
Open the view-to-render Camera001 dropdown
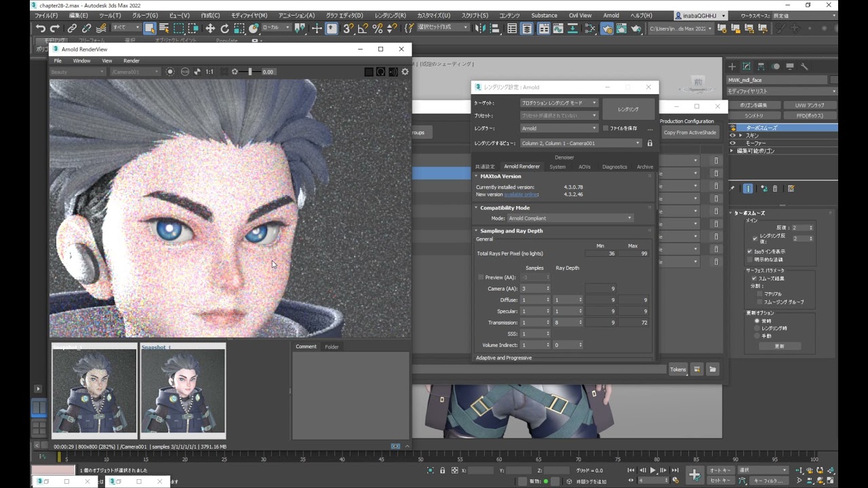[x=580, y=143]
